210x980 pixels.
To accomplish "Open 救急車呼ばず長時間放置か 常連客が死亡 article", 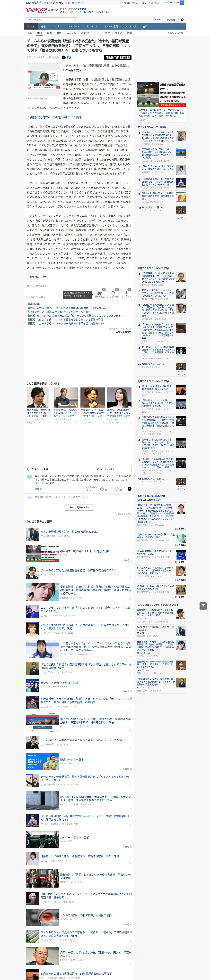I will point(95,798).
